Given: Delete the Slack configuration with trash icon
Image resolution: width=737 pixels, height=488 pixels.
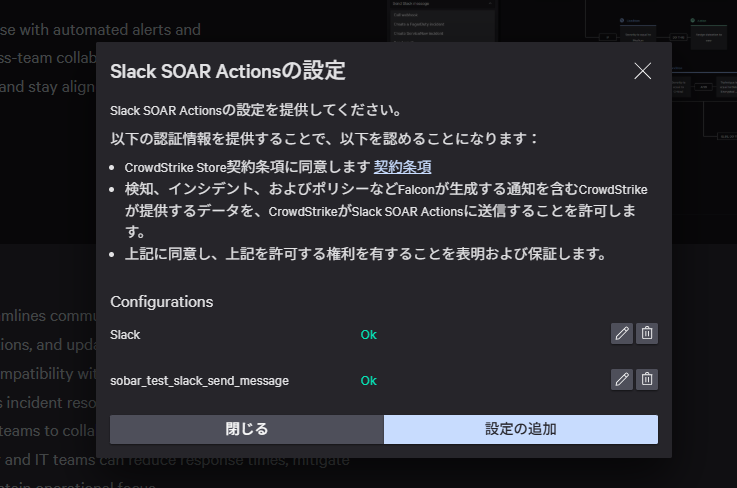Looking at the screenshot, I should [647, 334].
